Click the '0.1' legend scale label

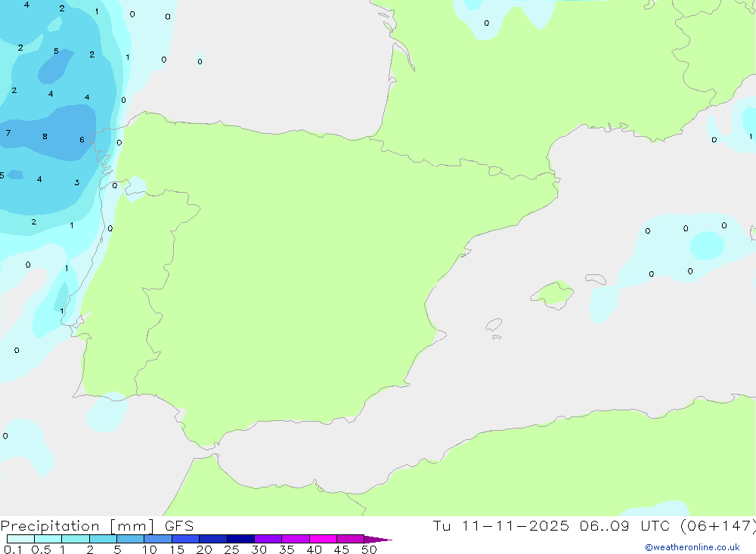click(x=13, y=549)
